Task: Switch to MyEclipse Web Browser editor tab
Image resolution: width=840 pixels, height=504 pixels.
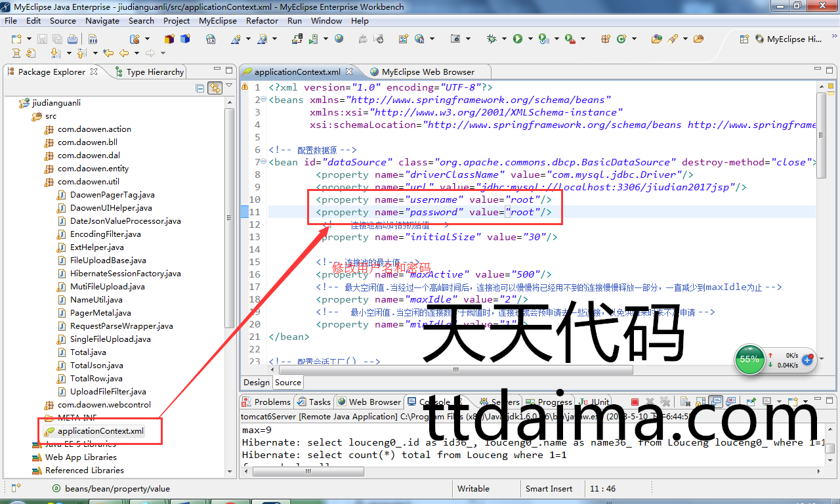Action: tap(427, 72)
